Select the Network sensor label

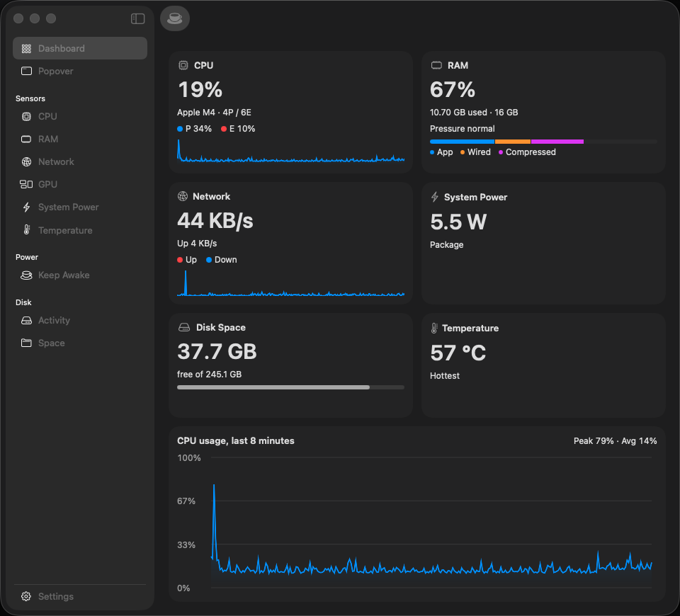click(x=56, y=161)
